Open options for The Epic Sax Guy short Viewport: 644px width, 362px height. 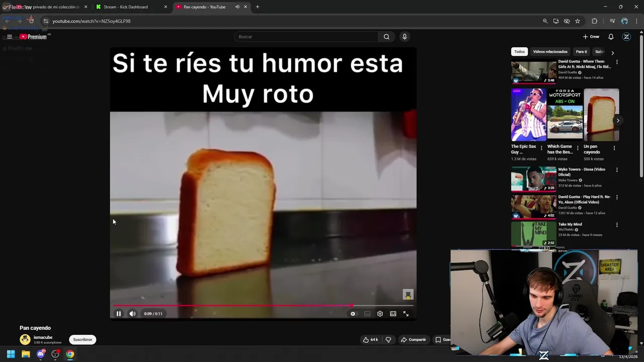[x=541, y=148]
